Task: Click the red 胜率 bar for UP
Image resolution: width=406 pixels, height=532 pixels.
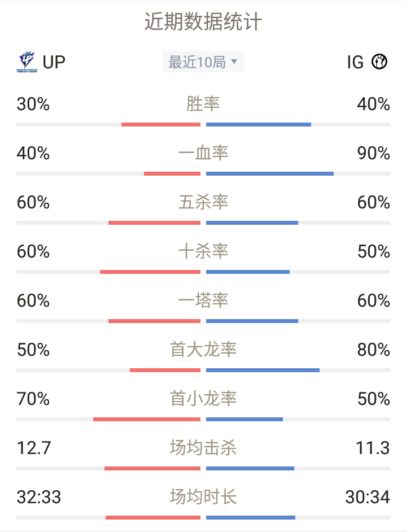Action: (x=161, y=124)
